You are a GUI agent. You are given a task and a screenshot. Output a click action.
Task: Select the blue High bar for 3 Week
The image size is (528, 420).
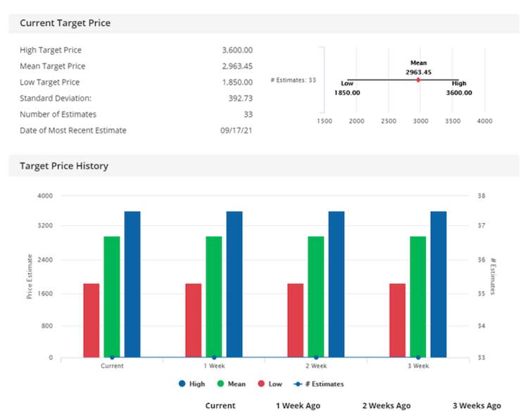click(439, 284)
